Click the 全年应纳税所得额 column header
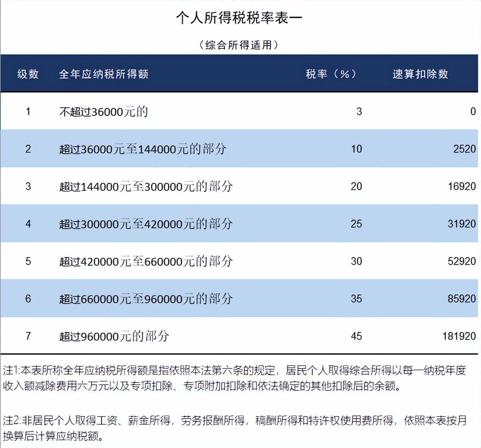 [x=104, y=74]
